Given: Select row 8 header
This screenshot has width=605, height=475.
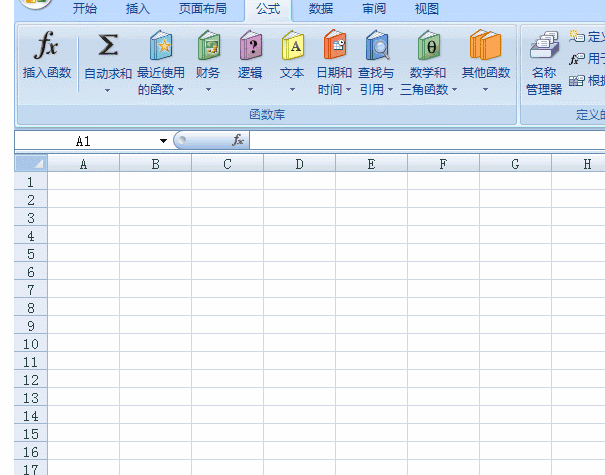Looking at the screenshot, I should (x=31, y=307).
